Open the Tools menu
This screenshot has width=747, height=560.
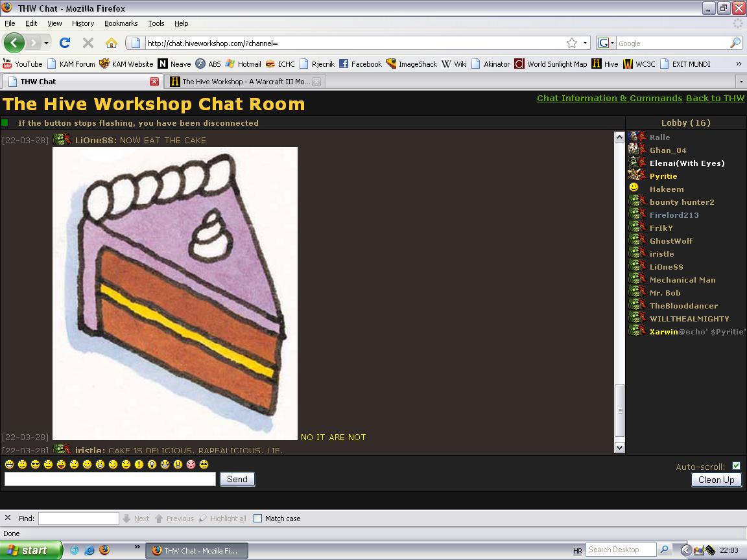coord(156,23)
